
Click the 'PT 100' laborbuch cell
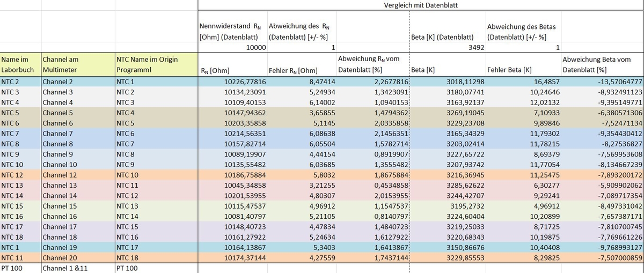coord(20,268)
